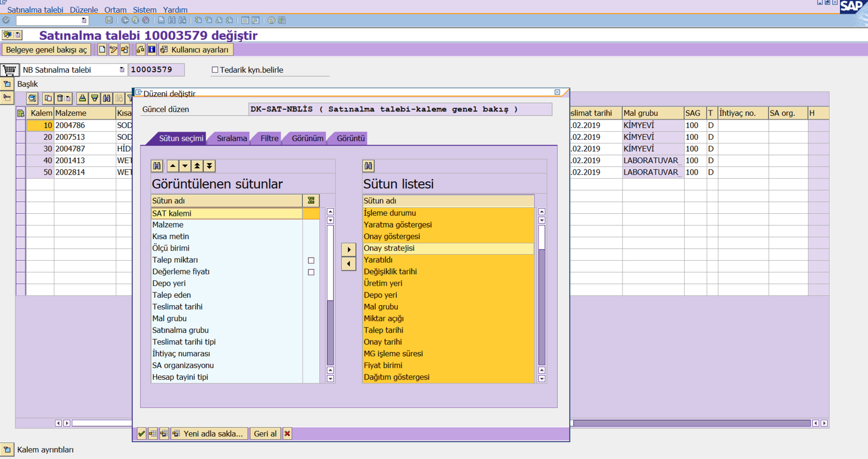
Task: Click find binoculars above Görüntülenen sütunlar
Action: coord(157,166)
